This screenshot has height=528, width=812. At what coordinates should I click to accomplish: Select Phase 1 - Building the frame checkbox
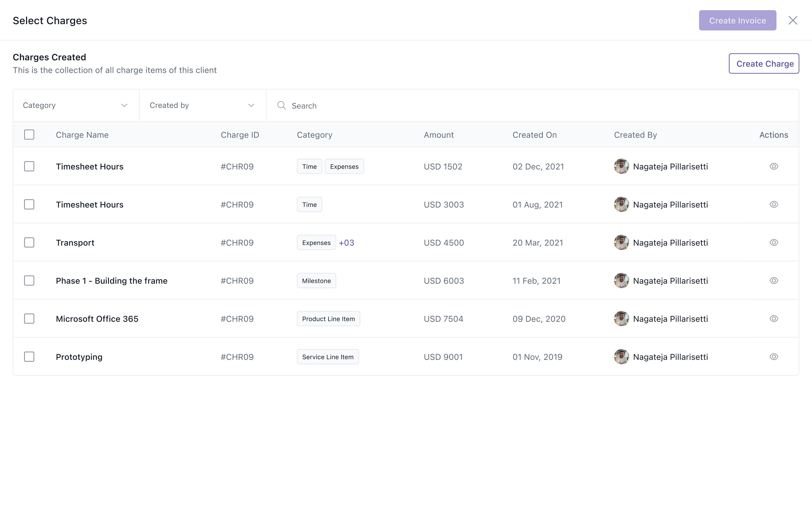[x=29, y=280]
